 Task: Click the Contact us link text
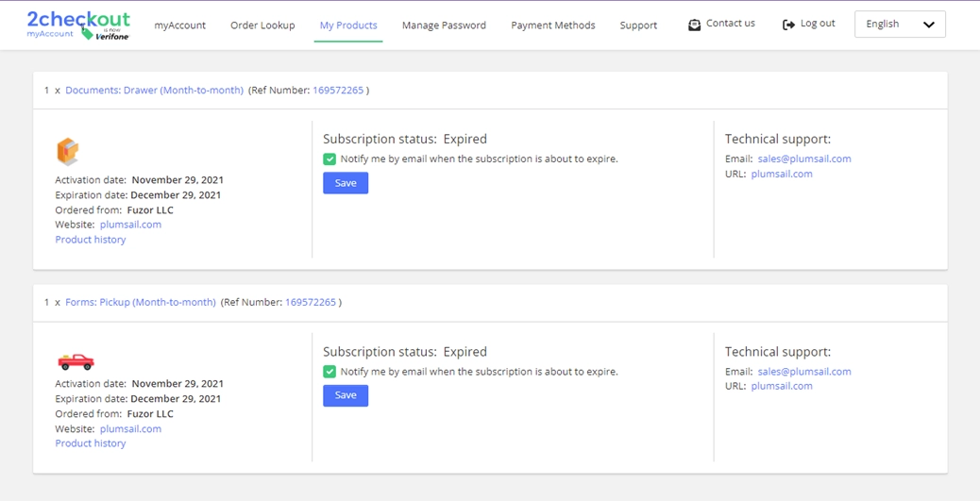(x=731, y=23)
